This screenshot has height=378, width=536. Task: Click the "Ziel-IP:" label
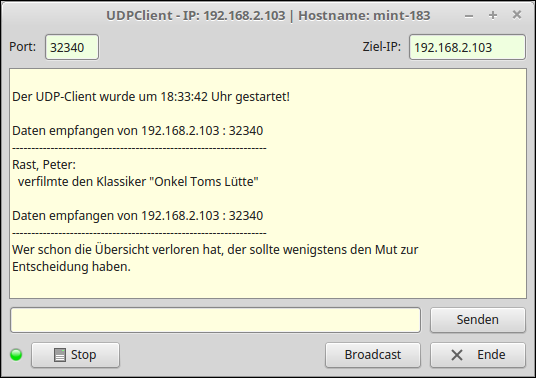[381, 47]
